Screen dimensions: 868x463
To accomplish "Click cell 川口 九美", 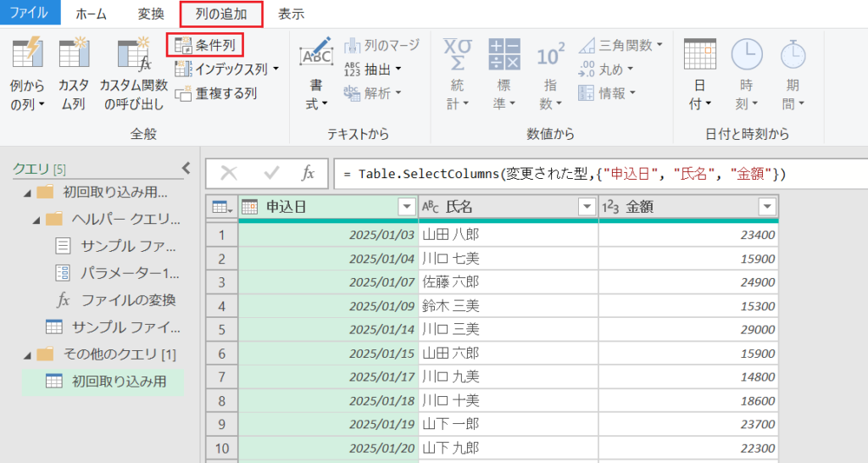I will coord(509,377).
